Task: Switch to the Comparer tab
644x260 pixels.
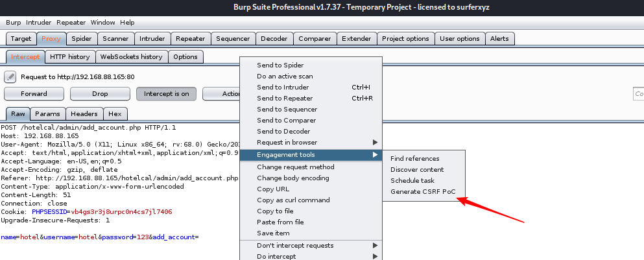Action: pyautogui.click(x=315, y=39)
